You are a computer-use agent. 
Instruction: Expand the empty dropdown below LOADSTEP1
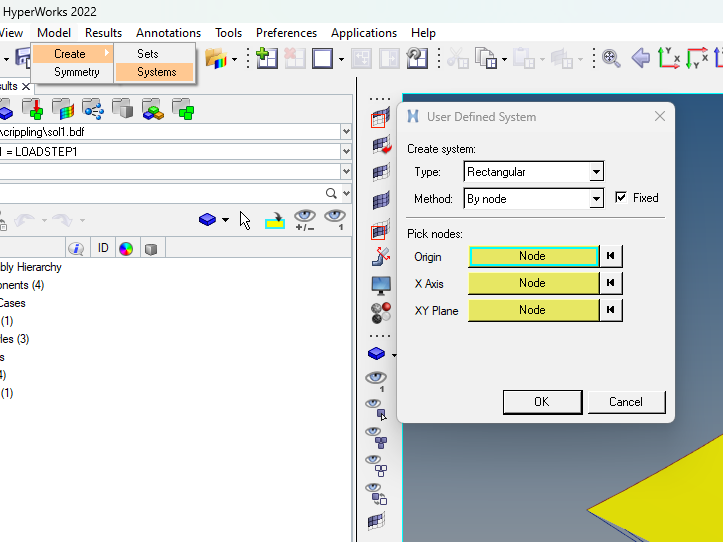(346, 172)
